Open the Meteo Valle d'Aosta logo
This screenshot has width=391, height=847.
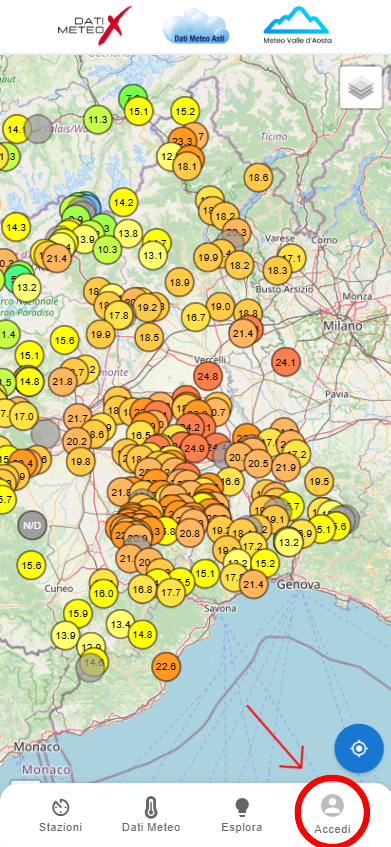(x=298, y=25)
